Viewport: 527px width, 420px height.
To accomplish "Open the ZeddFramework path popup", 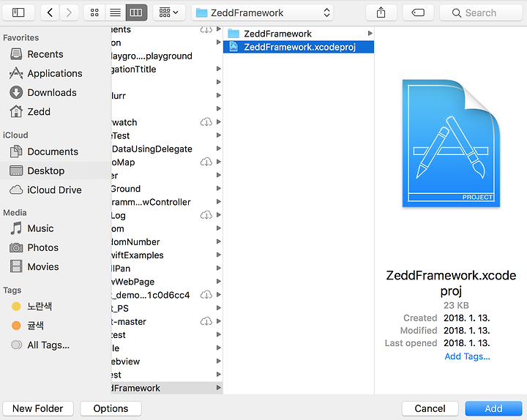I will click(x=263, y=12).
